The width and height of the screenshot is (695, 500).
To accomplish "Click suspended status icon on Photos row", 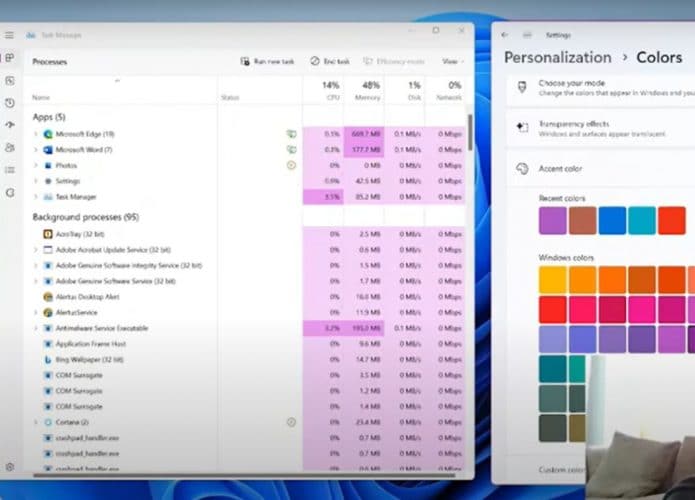I will pos(291,165).
